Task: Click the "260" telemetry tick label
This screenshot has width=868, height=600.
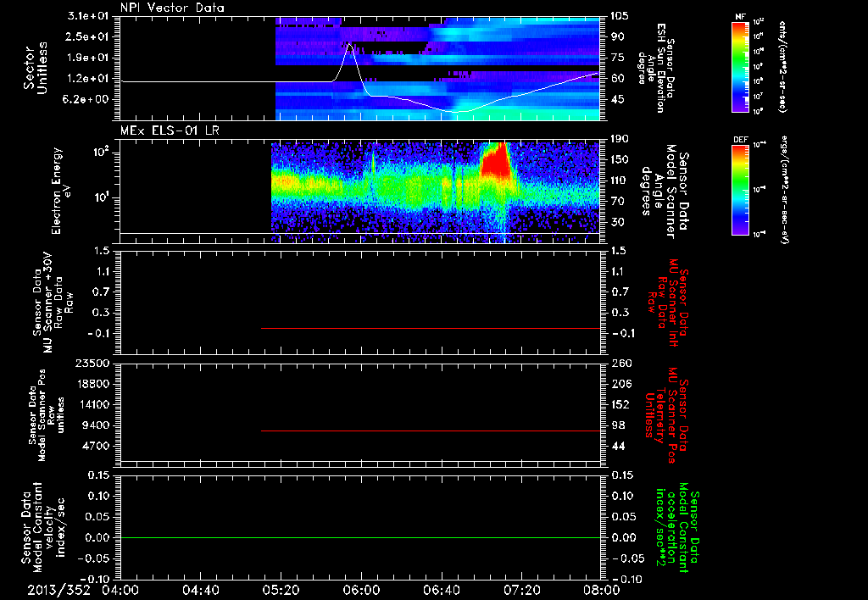Action: pos(621,364)
